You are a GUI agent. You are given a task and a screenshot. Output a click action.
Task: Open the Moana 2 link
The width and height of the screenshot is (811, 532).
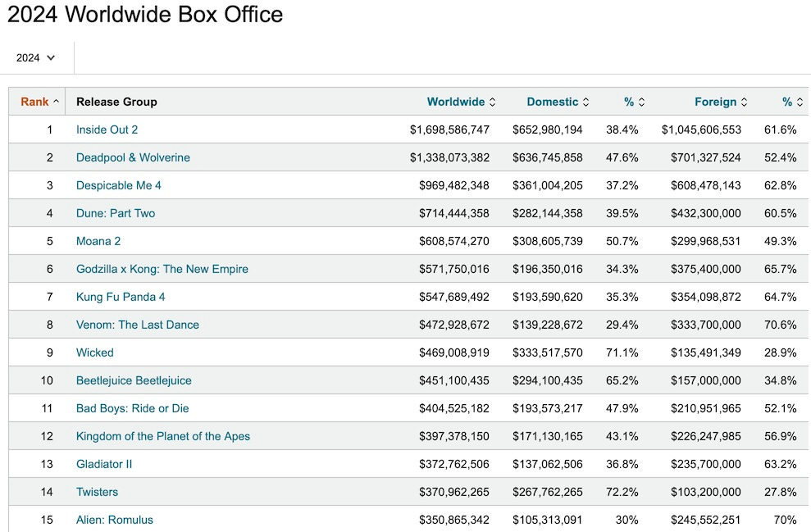click(x=98, y=242)
